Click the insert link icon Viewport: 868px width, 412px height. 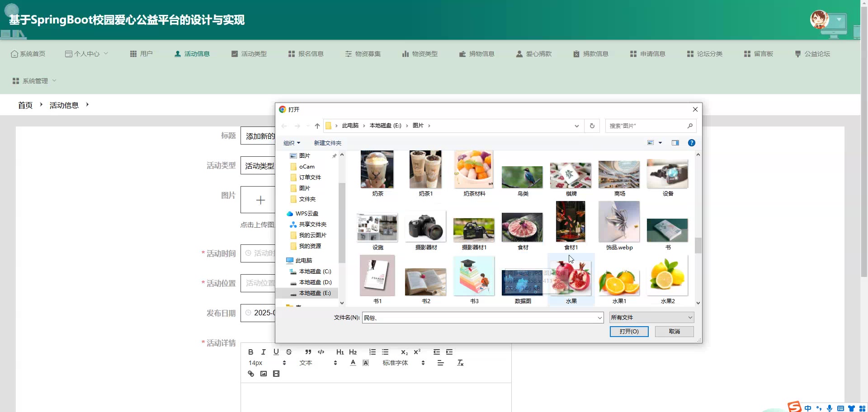click(251, 374)
